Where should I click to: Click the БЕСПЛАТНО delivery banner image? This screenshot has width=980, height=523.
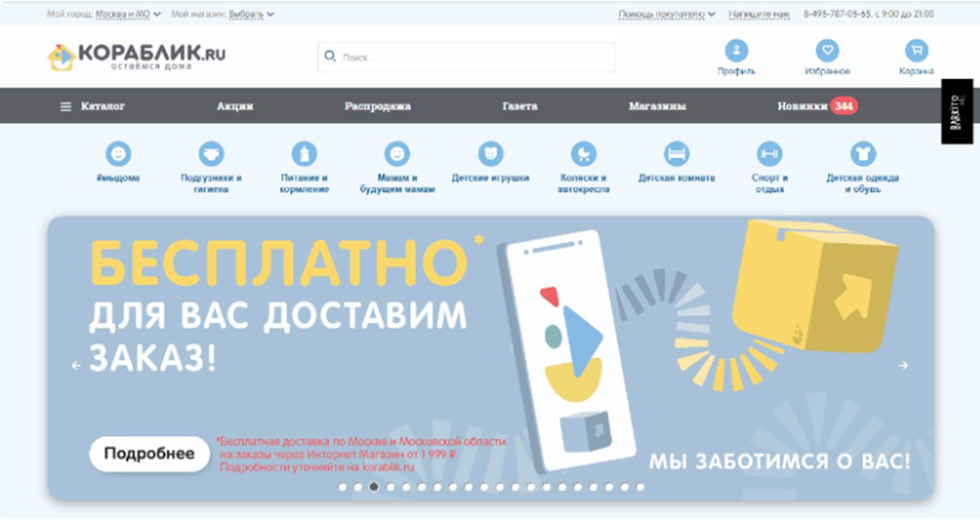[x=491, y=358]
